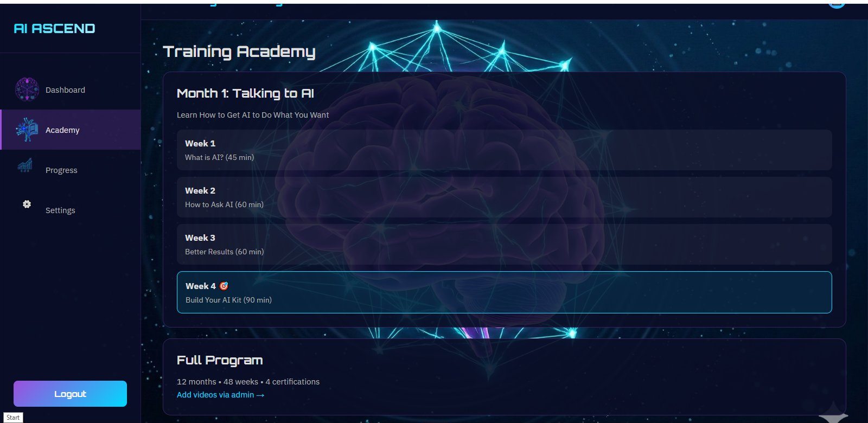Screen dimensions: 868x423
Task: Click the Full Program heading
Action: click(x=220, y=360)
